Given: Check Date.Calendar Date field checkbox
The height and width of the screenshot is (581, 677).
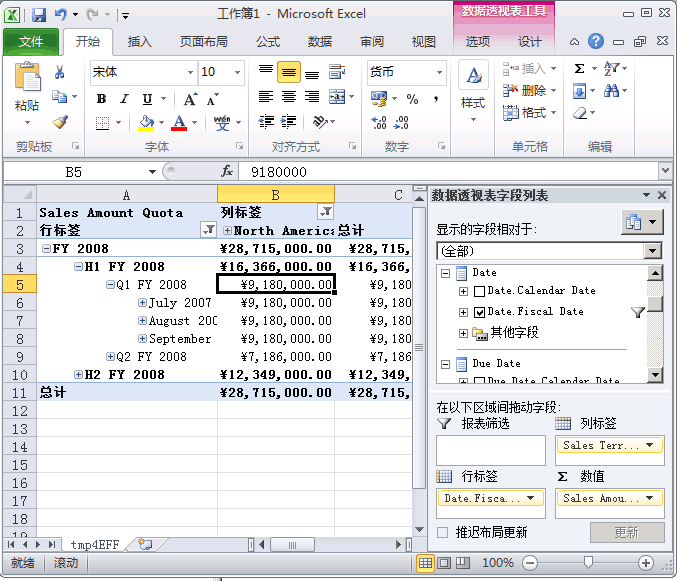Looking at the screenshot, I should [479, 291].
